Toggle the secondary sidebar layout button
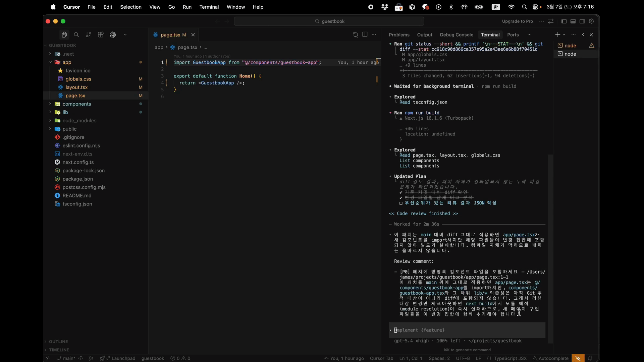Screen dimensions: 644x362 [582, 21]
